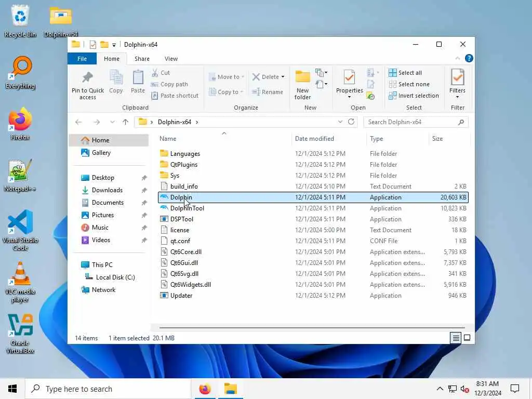Open the Recycle Bin desktop icon
Image resolution: width=532 pixels, height=399 pixels.
(20, 20)
